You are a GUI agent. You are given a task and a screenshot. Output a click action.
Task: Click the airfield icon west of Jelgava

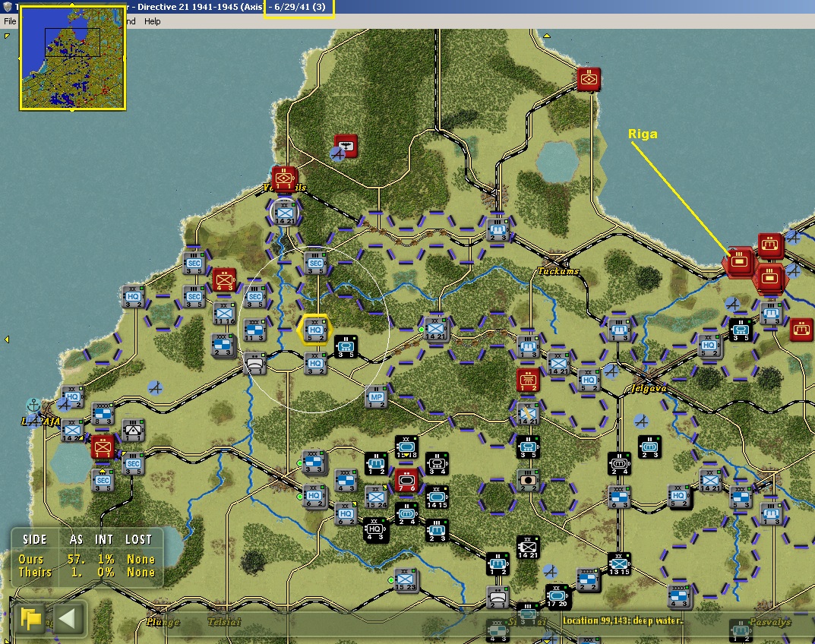(611, 371)
